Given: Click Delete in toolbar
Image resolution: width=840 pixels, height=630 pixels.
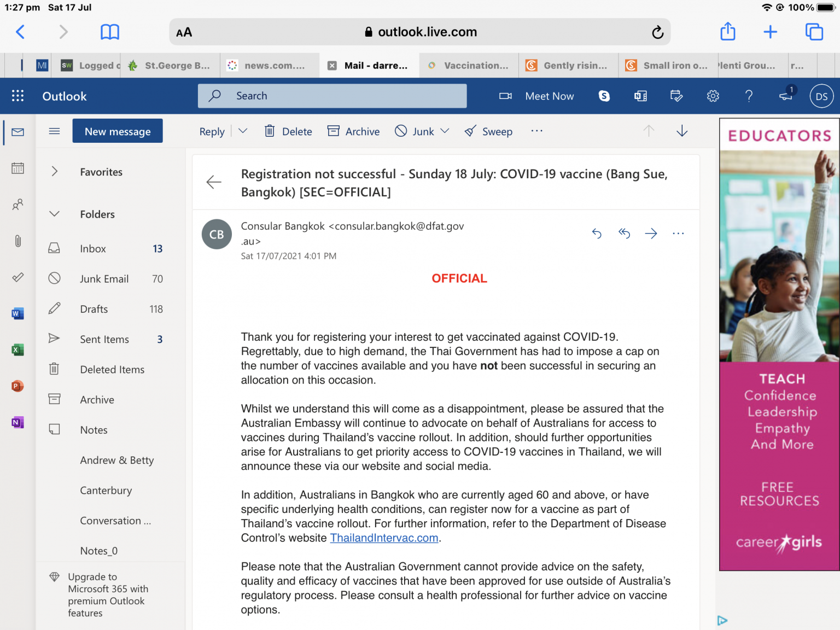Looking at the screenshot, I should pyautogui.click(x=288, y=131).
